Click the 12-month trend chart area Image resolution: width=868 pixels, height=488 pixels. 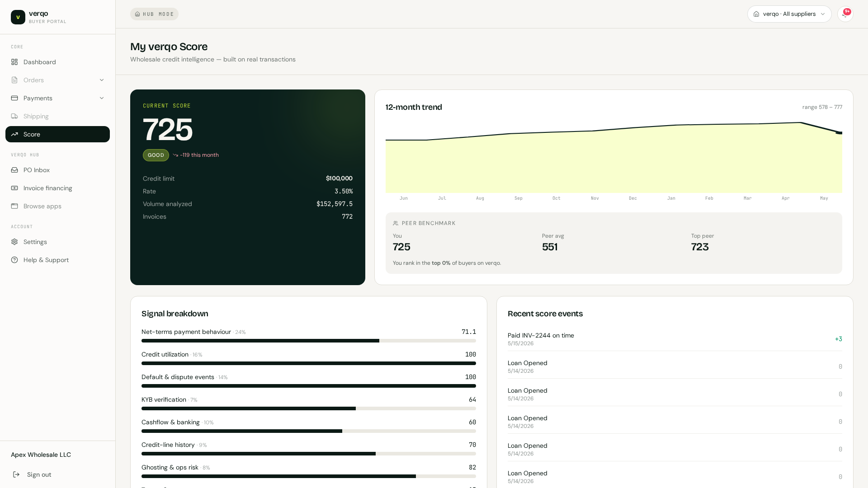pyautogui.click(x=614, y=157)
